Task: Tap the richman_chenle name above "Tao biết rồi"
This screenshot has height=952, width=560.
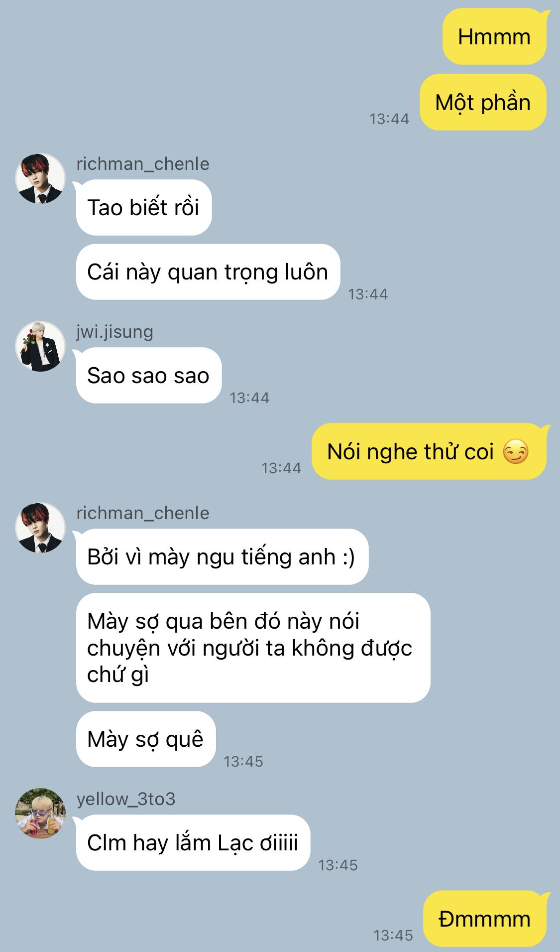Action: click(x=143, y=164)
